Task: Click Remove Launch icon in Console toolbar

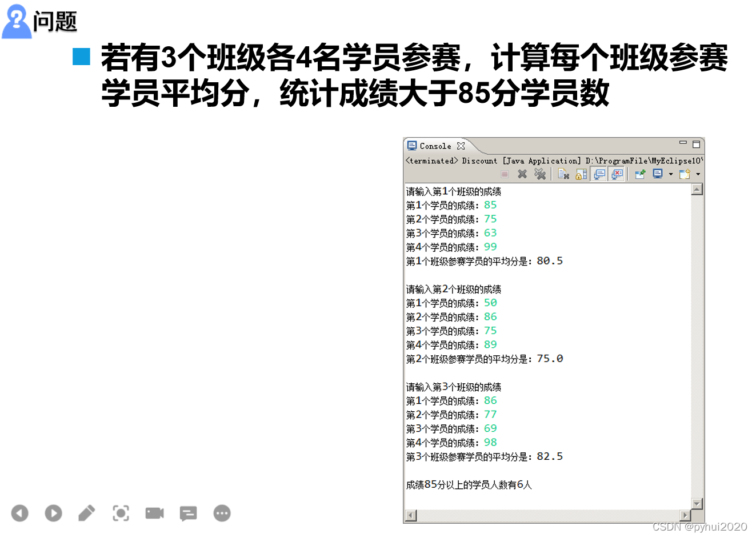Action: (x=522, y=174)
